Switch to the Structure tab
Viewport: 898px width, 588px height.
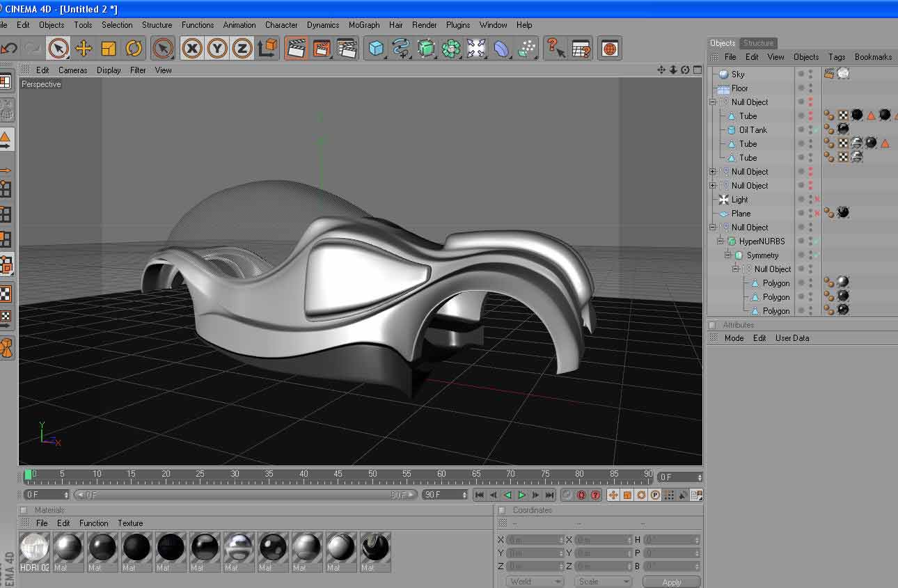(758, 43)
